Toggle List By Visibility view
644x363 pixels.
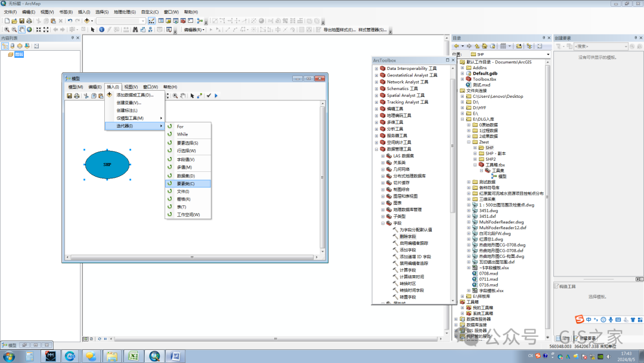coord(20,46)
